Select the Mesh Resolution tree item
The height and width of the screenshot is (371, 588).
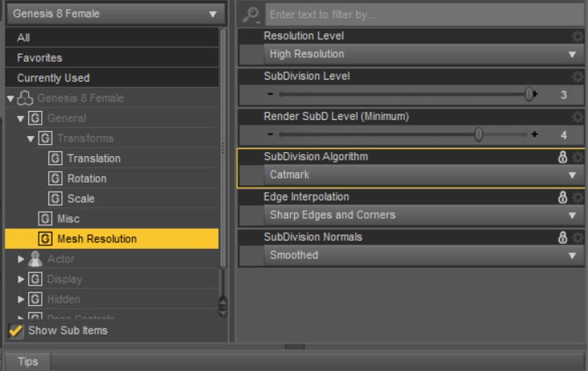pos(112,239)
